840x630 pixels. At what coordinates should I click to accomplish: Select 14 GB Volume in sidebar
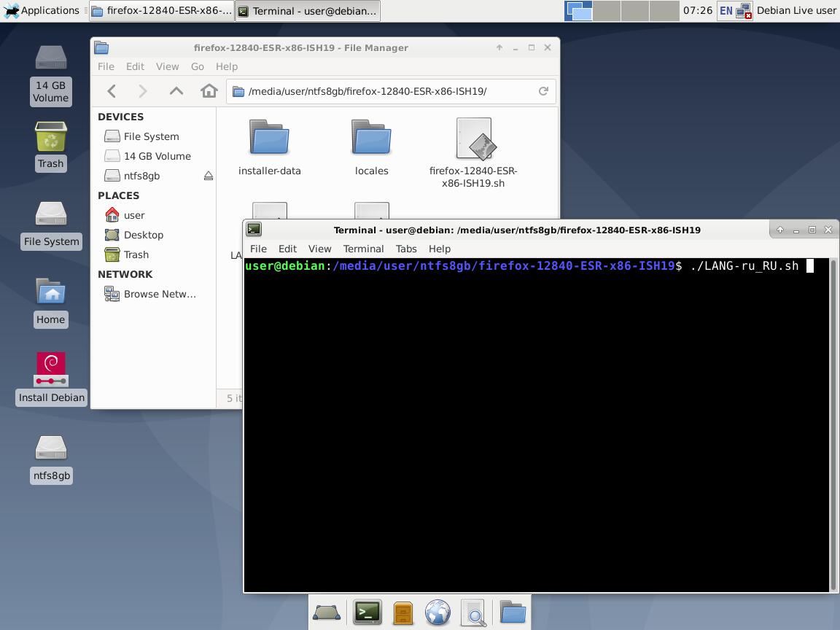[152, 156]
